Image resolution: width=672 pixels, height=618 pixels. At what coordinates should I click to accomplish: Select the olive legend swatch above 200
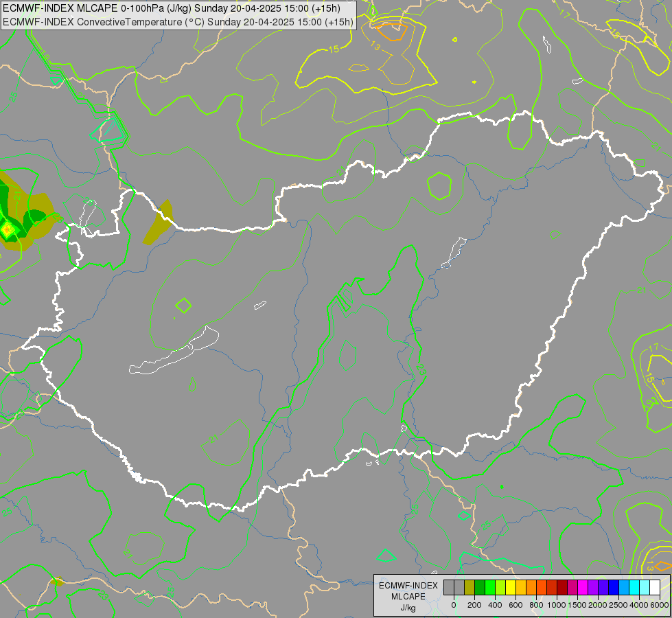click(x=470, y=587)
